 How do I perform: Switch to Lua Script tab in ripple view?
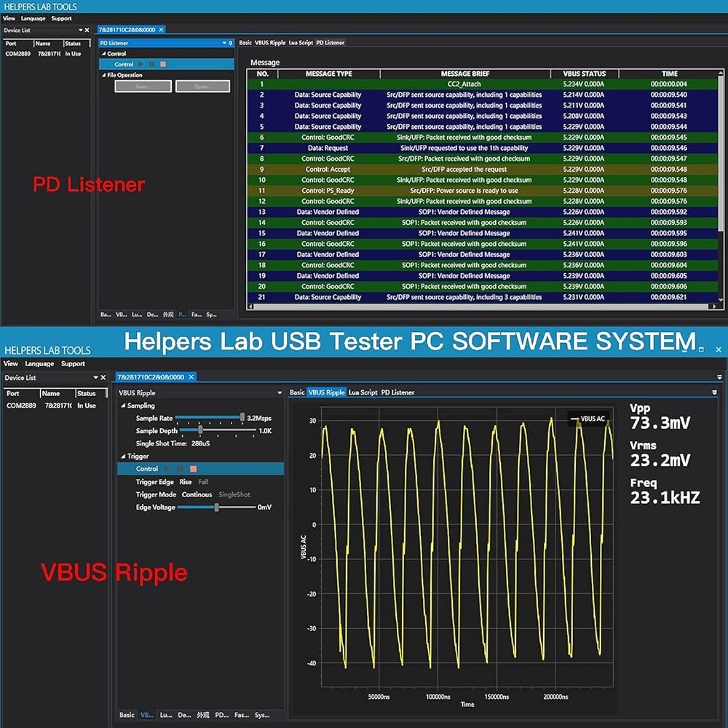pyautogui.click(x=363, y=392)
